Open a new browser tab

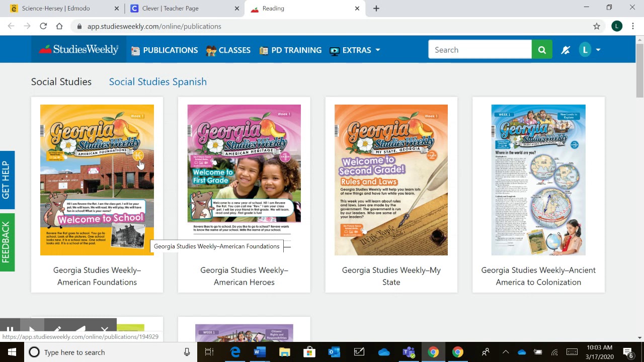(376, 9)
